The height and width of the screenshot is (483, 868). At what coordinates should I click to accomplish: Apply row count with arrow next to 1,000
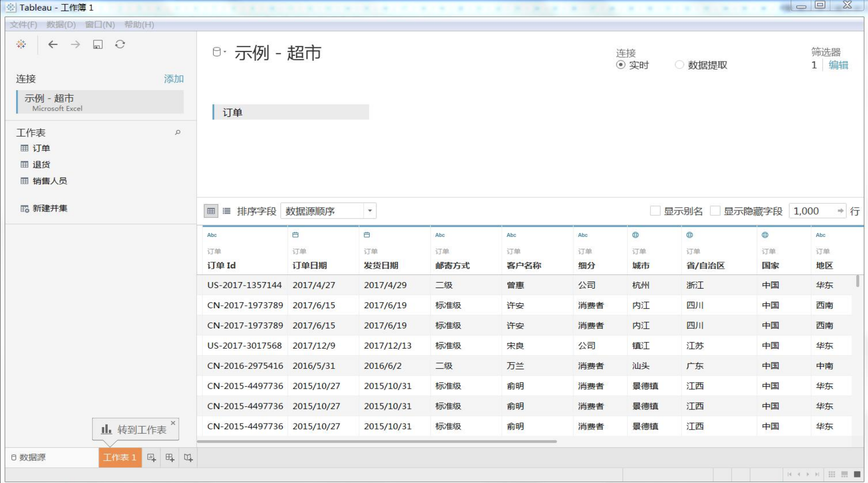[840, 211]
